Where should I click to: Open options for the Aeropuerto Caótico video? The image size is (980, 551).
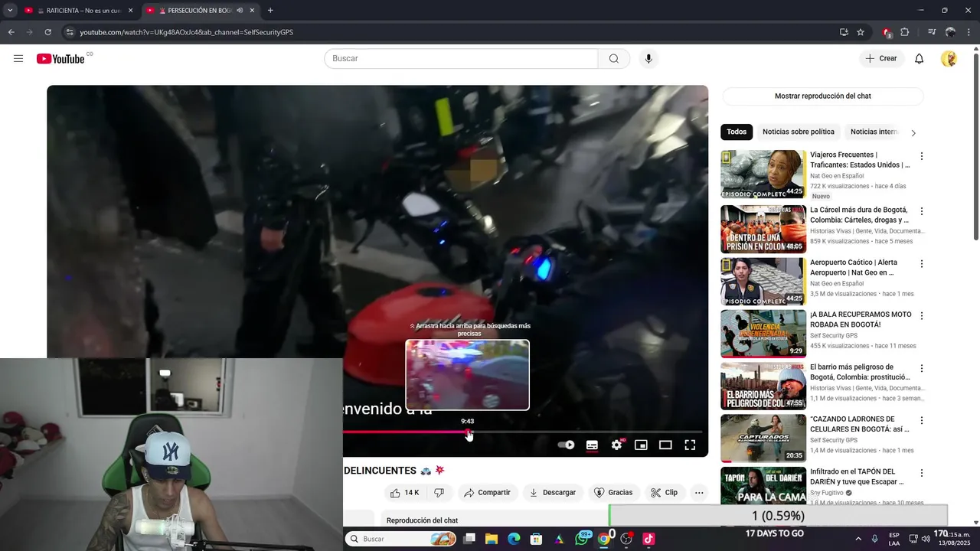pos(921,264)
